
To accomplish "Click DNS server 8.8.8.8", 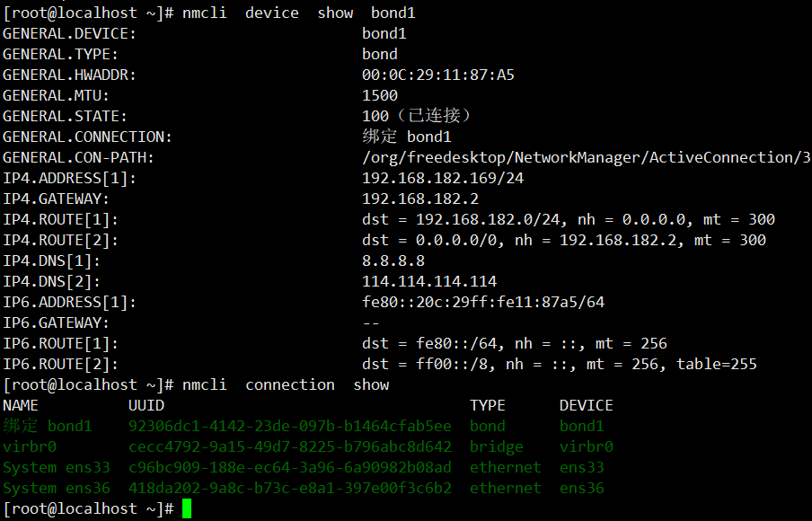I will [x=393, y=261].
